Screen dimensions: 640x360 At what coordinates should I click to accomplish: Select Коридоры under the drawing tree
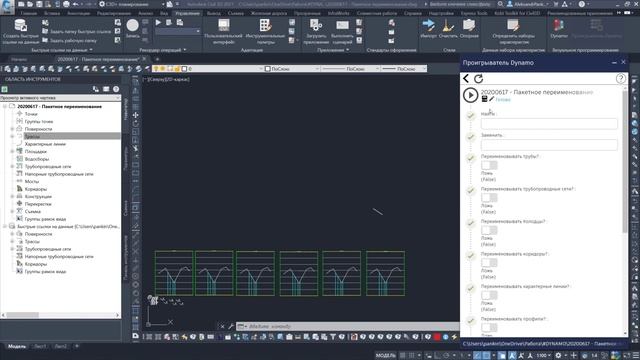click(36, 189)
